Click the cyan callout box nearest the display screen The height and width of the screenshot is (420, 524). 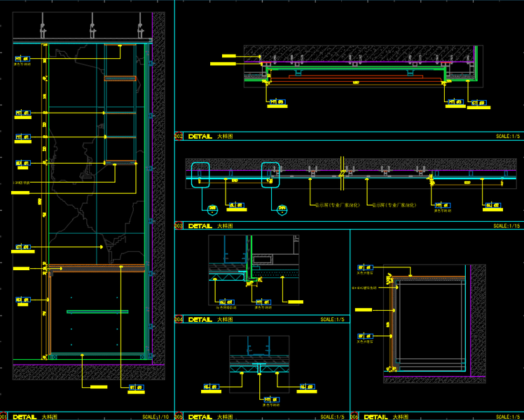click(270, 175)
